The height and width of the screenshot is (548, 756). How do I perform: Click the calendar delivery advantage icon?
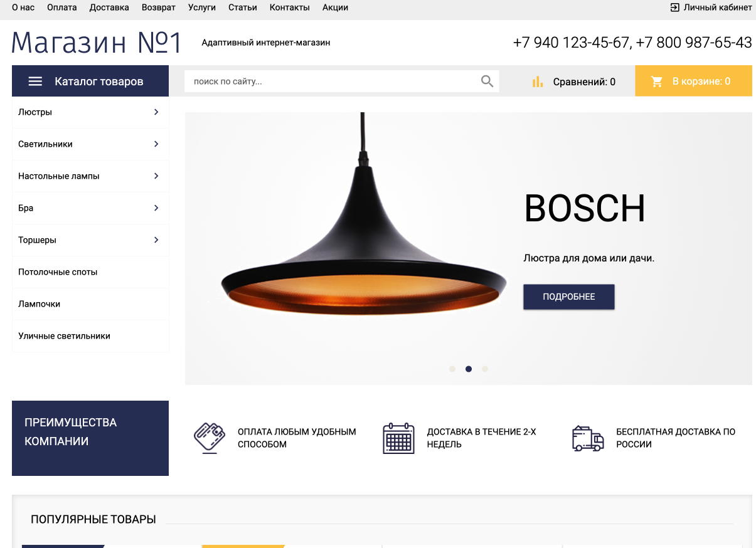[x=399, y=438]
